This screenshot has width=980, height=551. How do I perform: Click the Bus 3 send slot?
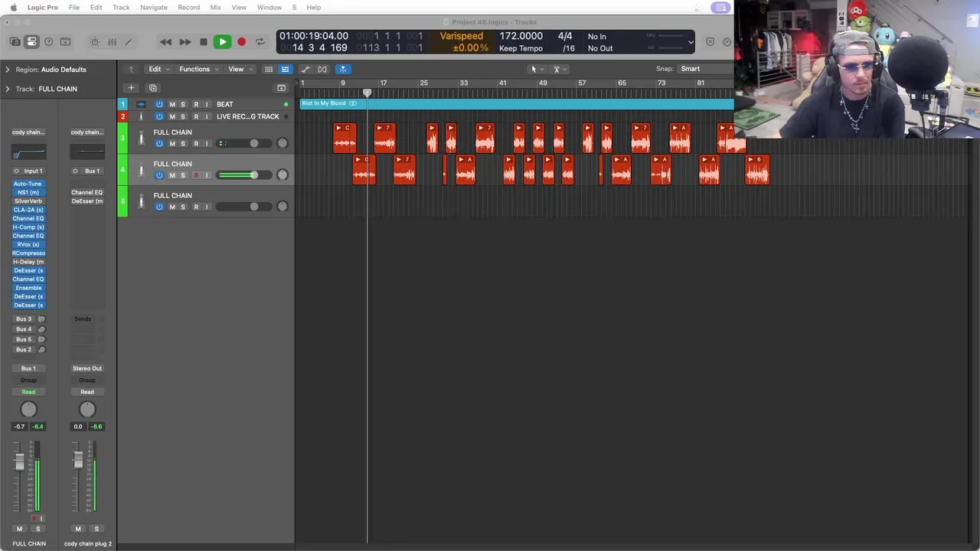[x=24, y=319]
